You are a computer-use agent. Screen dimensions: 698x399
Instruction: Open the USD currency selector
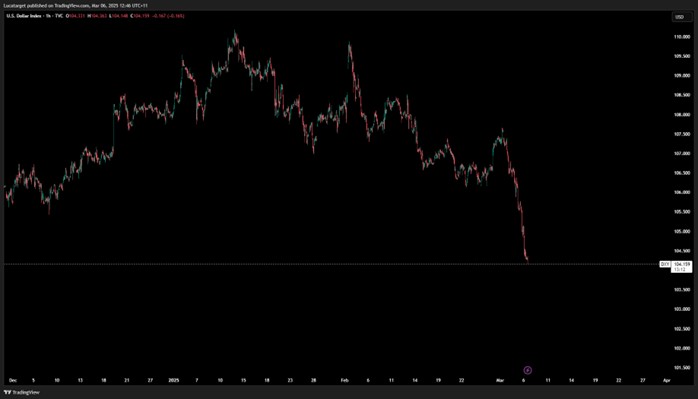(x=679, y=17)
